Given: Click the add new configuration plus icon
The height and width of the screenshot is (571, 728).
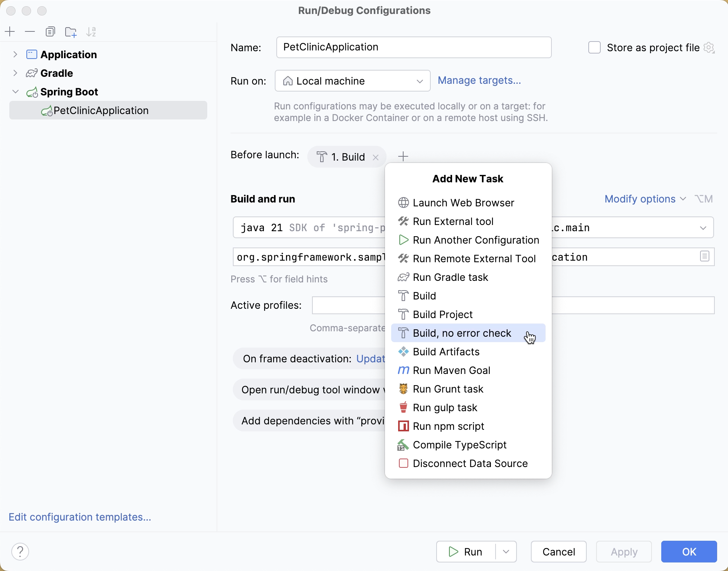Looking at the screenshot, I should click(10, 32).
